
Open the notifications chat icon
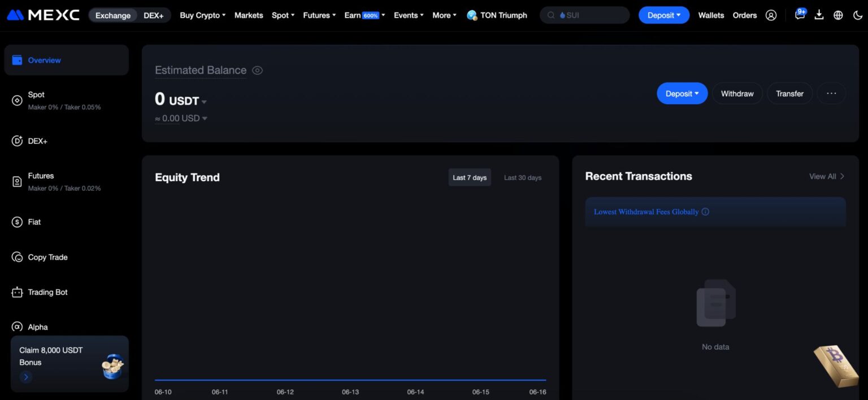point(800,15)
